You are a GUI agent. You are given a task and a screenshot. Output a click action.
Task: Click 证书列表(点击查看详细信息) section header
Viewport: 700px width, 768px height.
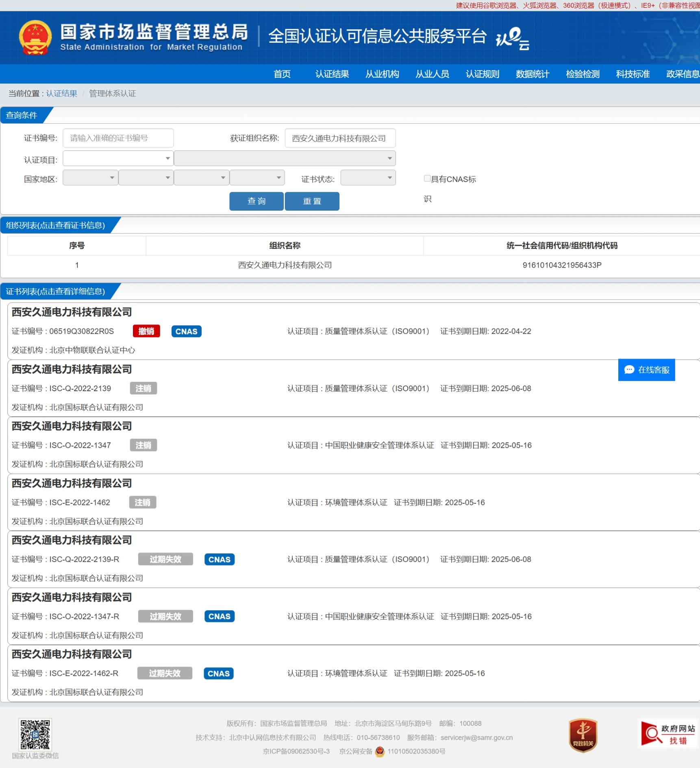tap(55, 292)
